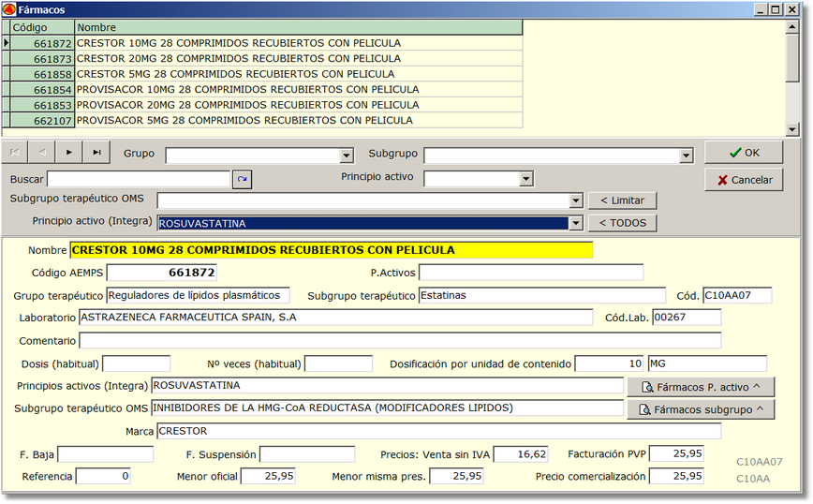Viewport: 813px width, 504px height.
Task: Click the Facturación PVP field 25,95
Action: click(676, 453)
